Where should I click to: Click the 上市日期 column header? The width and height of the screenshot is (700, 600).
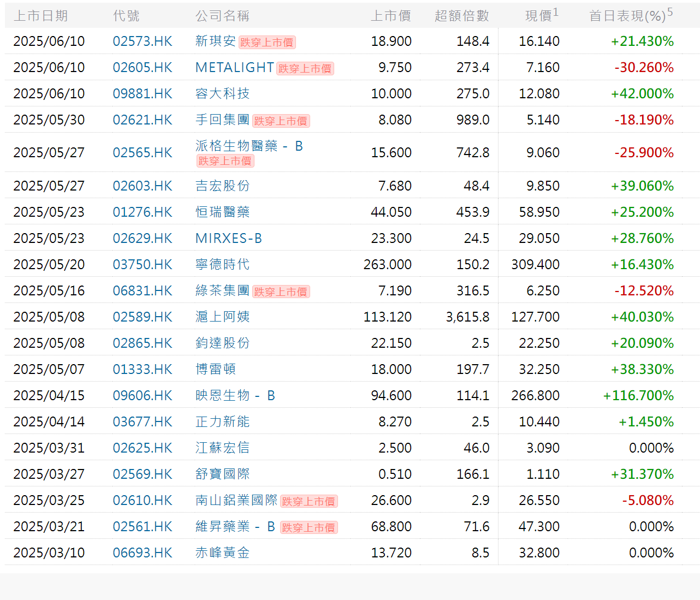[41, 16]
